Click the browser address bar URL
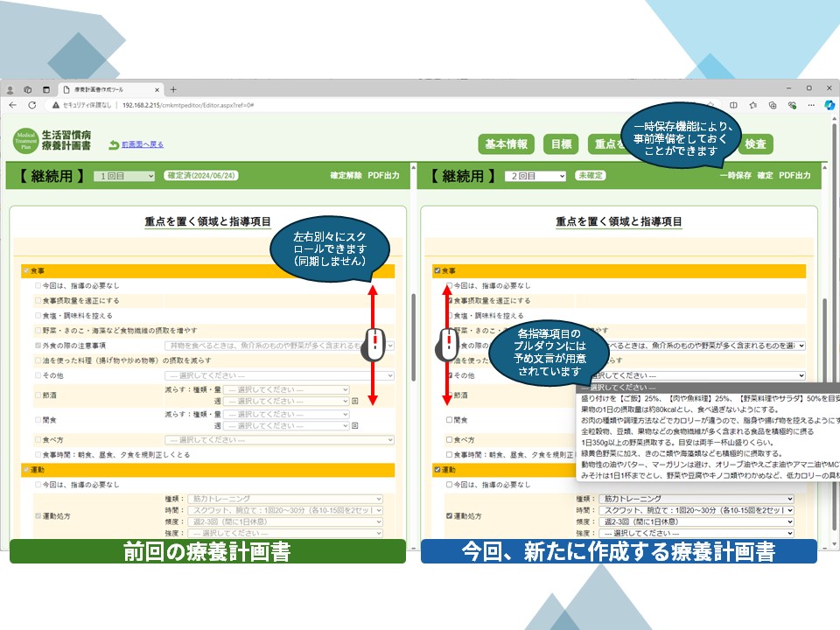 pos(188,106)
